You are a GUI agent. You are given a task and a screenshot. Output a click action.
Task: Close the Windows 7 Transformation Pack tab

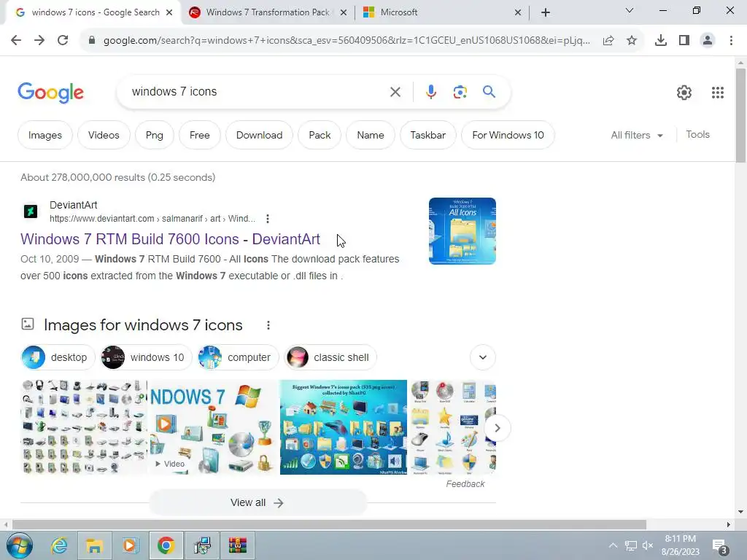point(344,13)
